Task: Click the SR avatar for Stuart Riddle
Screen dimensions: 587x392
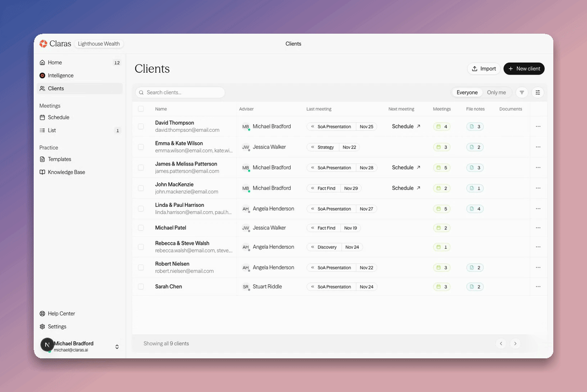Action: click(x=246, y=287)
